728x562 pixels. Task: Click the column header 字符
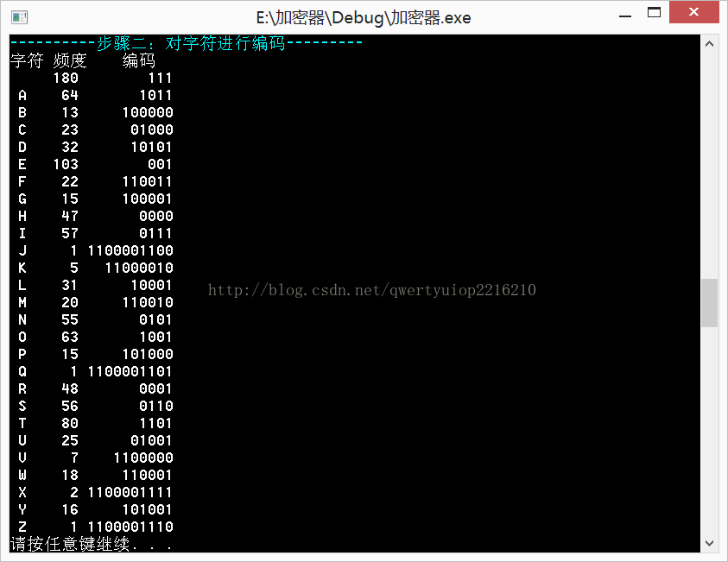tap(27, 60)
